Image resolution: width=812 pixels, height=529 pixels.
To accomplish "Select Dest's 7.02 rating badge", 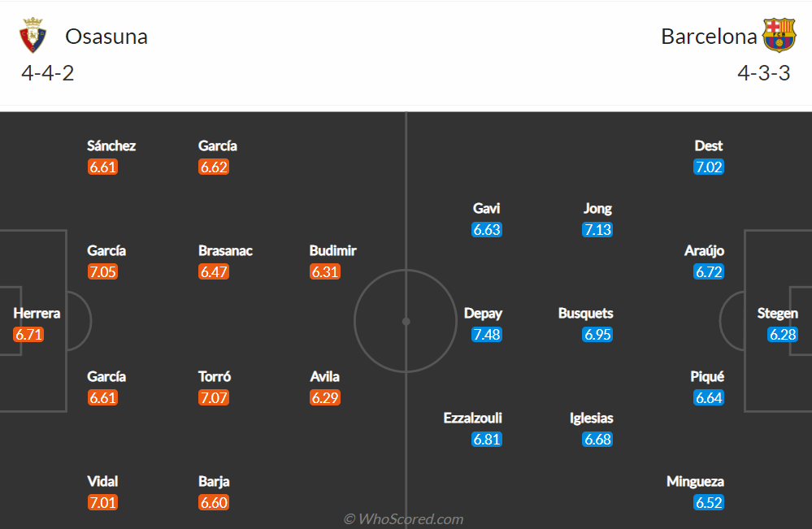I will [709, 167].
